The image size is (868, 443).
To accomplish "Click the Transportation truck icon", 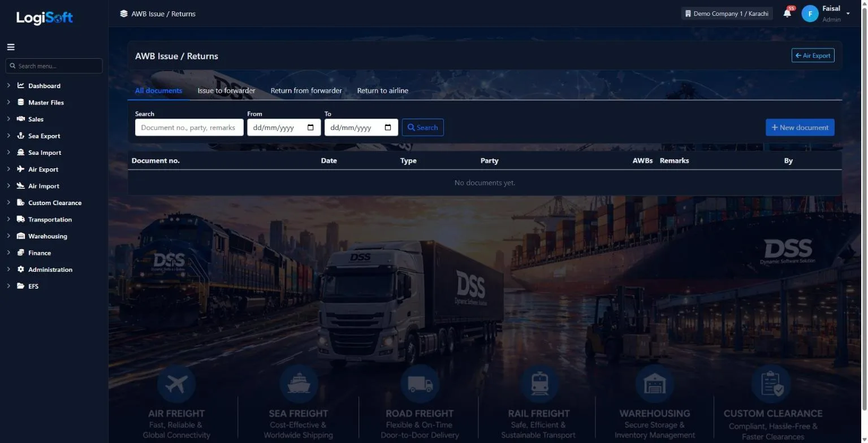I will coord(21,219).
